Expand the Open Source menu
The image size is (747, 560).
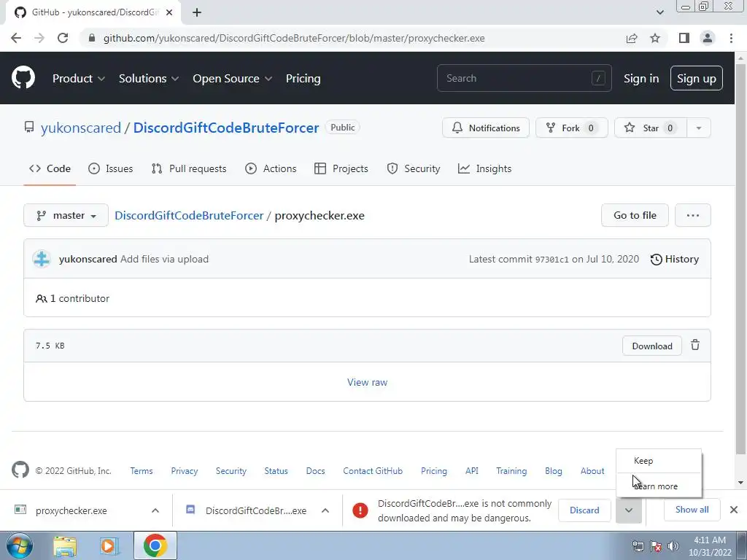pyautogui.click(x=233, y=78)
